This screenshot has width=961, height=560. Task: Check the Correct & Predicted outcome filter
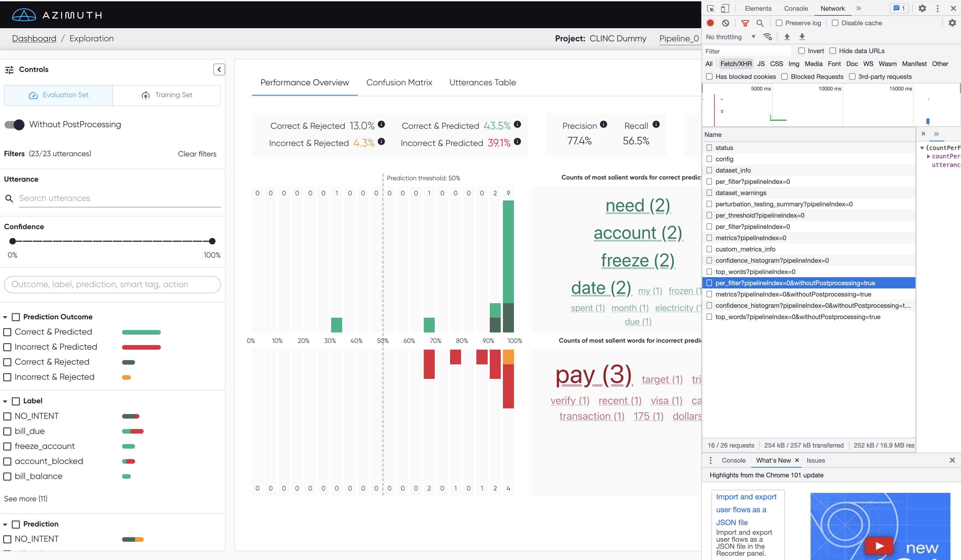pyautogui.click(x=7, y=332)
